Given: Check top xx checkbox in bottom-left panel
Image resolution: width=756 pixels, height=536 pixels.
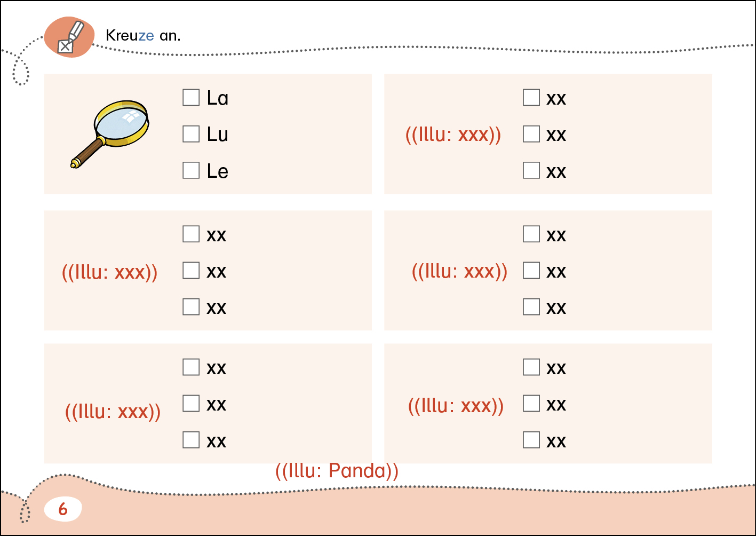Looking at the screenshot, I should tap(191, 367).
